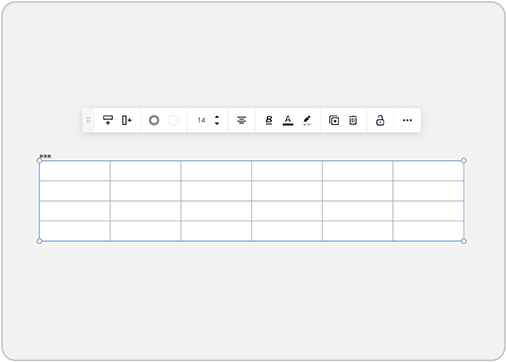This screenshot has width=506, height=362.
Task: Change the text color
Action: tap(288, 120)
